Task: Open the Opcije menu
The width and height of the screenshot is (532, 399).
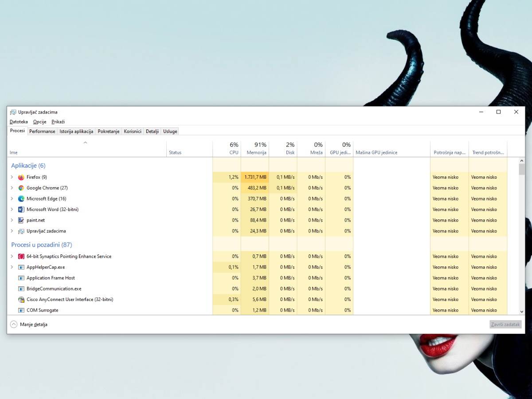Action: 39,121
